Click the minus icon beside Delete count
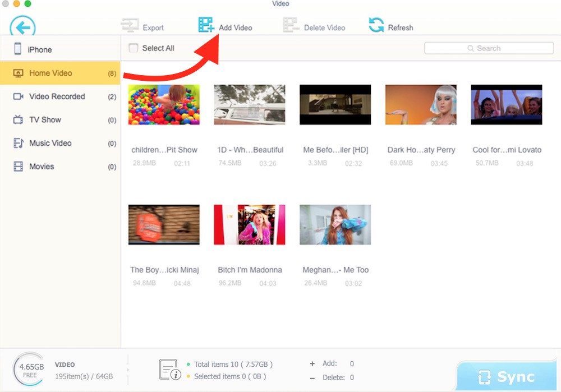The width and height of the screenshot is (561, 392). pyautogui.click(x=312, y=377)
